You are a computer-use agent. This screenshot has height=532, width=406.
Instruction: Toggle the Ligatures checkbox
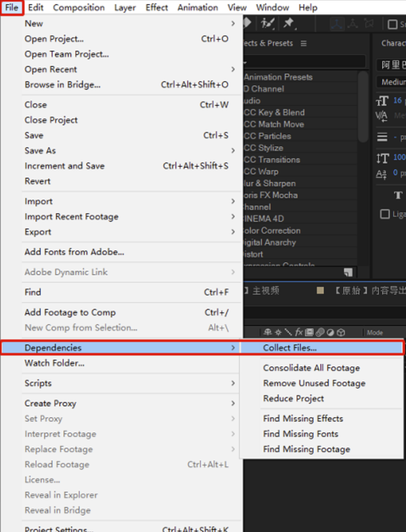coord(385,214)
